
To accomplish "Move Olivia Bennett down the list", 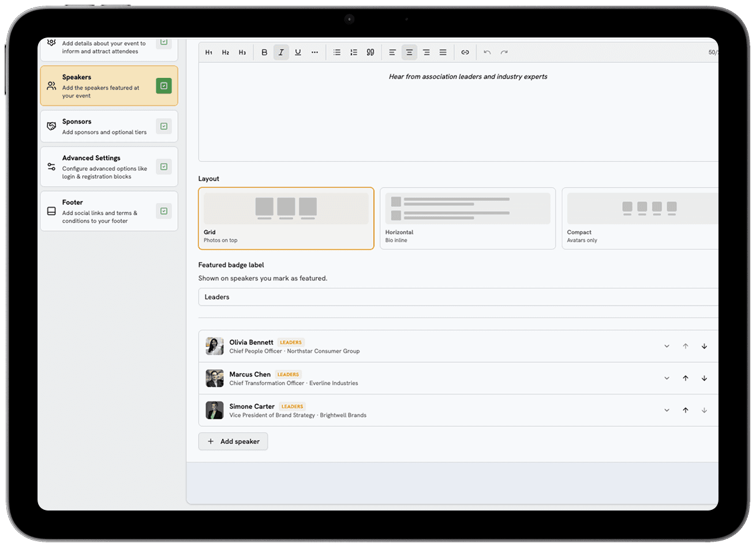I will click(704, 346).
